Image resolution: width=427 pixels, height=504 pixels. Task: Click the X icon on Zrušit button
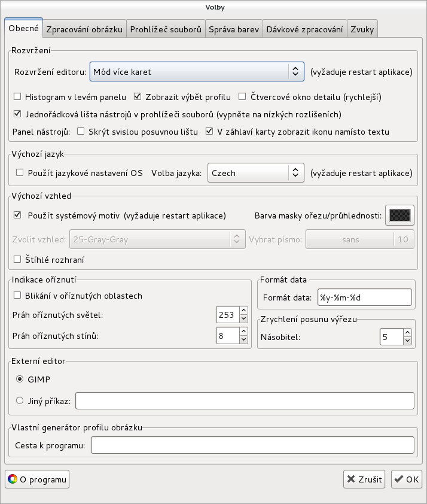click(x=351, y=479)
